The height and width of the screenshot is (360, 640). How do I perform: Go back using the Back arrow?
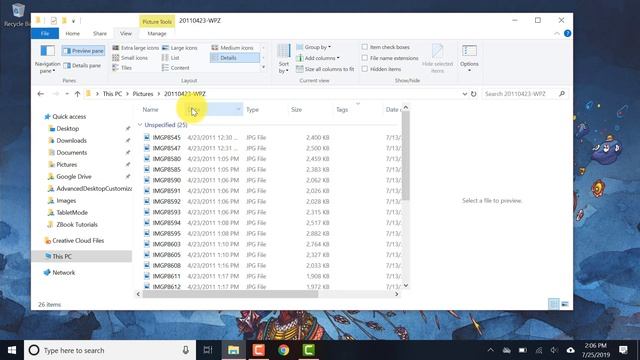tap(40, 94)
